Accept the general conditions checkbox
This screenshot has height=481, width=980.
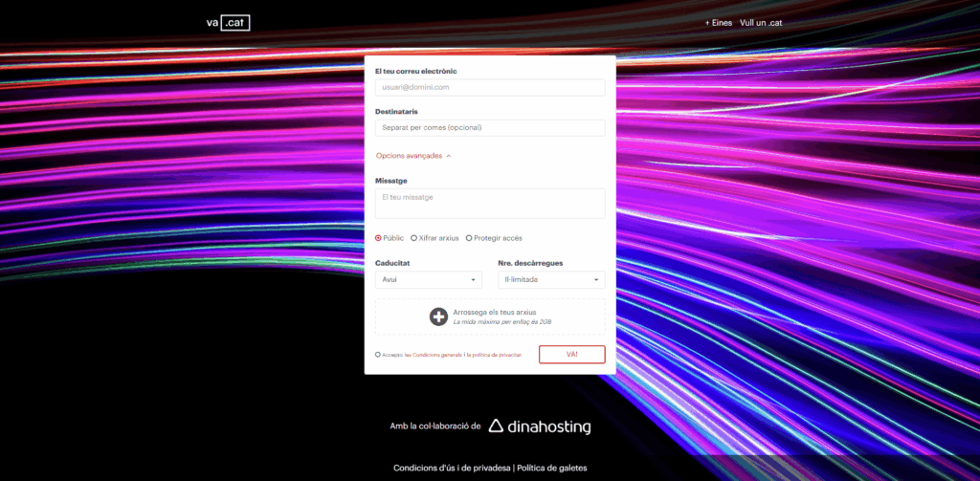coord(378,355)
